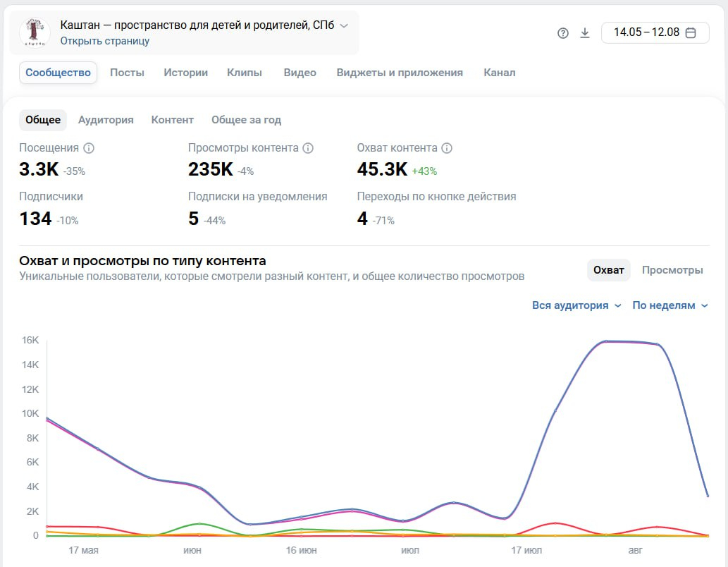Click the 16 июн axis label
Image resolution: width=728 pixels, height=567 pixels.
point(302,550)
